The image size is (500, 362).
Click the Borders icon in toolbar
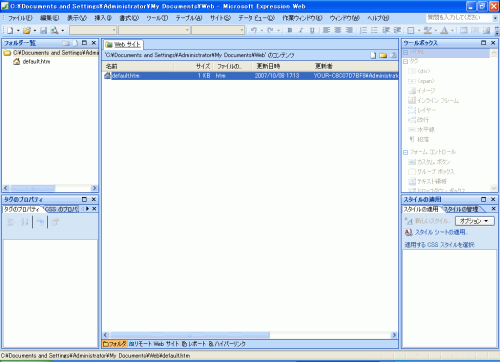tap(411, 30)
